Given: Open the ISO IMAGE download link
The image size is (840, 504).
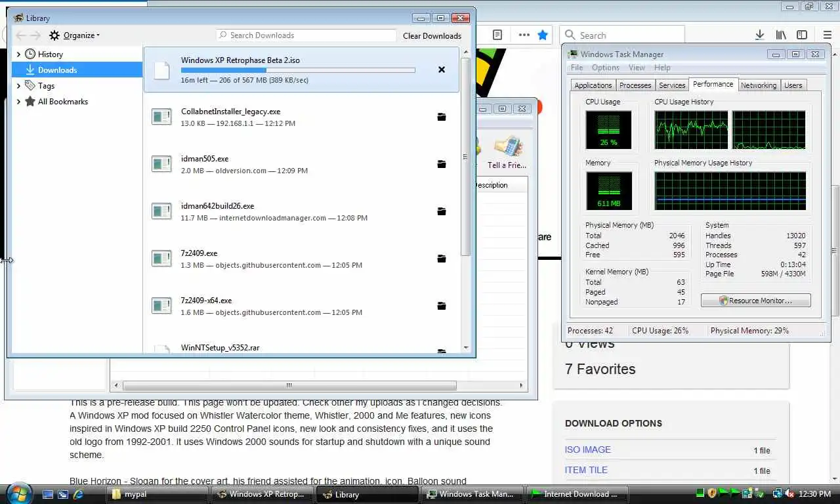Looking at the screenshot, I should pos(587,450).
